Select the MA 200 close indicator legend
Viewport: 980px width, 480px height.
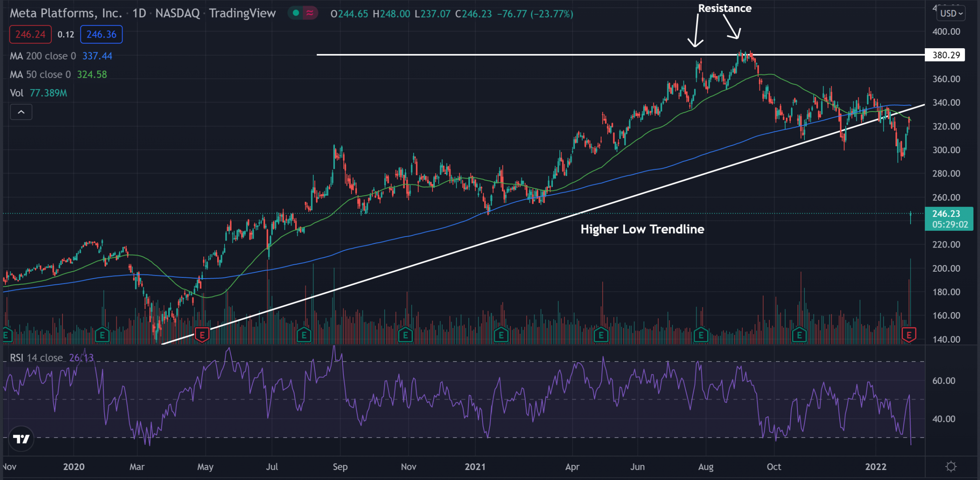tap(43, 56)
